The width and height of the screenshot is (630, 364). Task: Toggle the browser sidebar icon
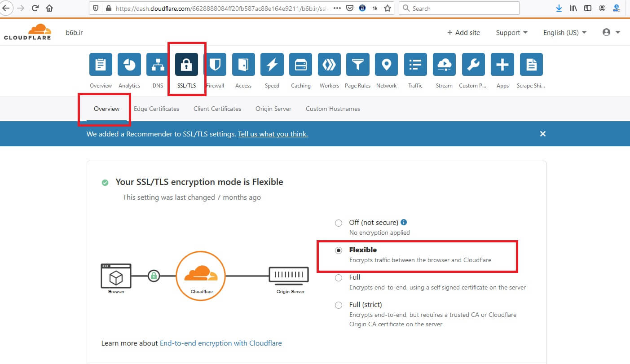588,8
